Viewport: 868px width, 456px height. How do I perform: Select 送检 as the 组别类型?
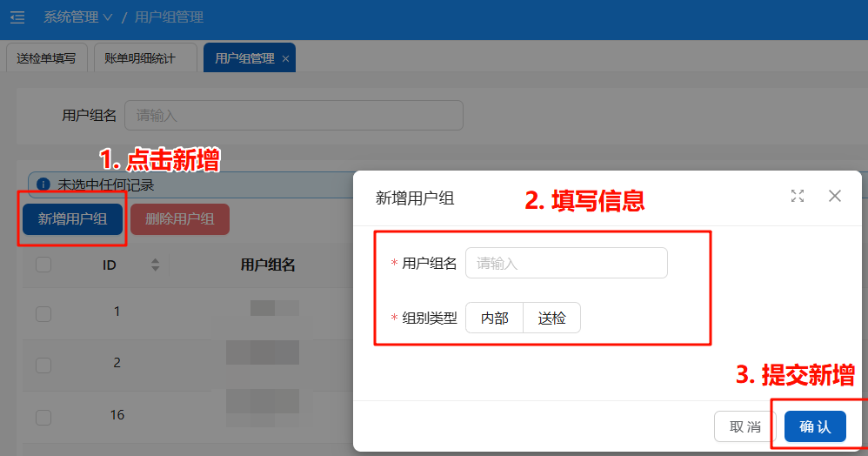(551, 319)
